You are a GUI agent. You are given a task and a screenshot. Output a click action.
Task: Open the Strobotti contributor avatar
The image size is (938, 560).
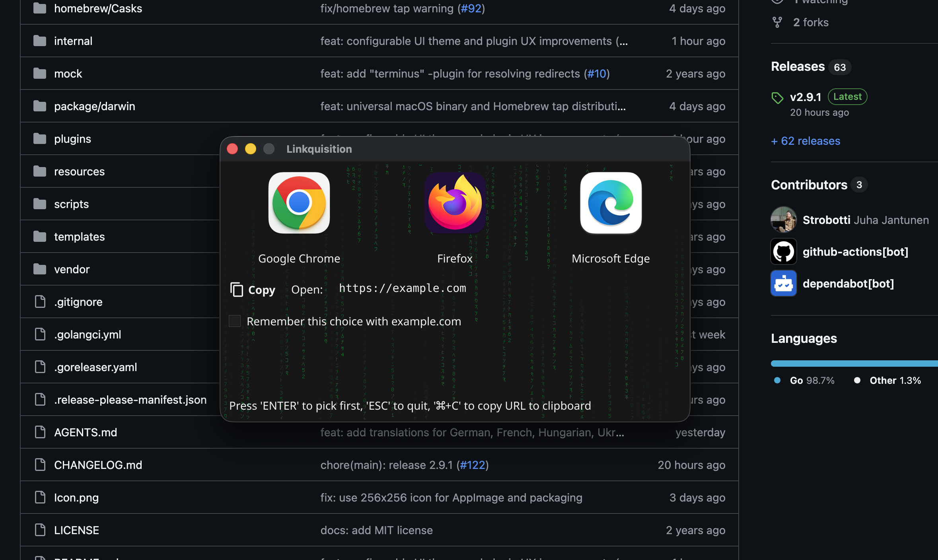coord(784,220)
